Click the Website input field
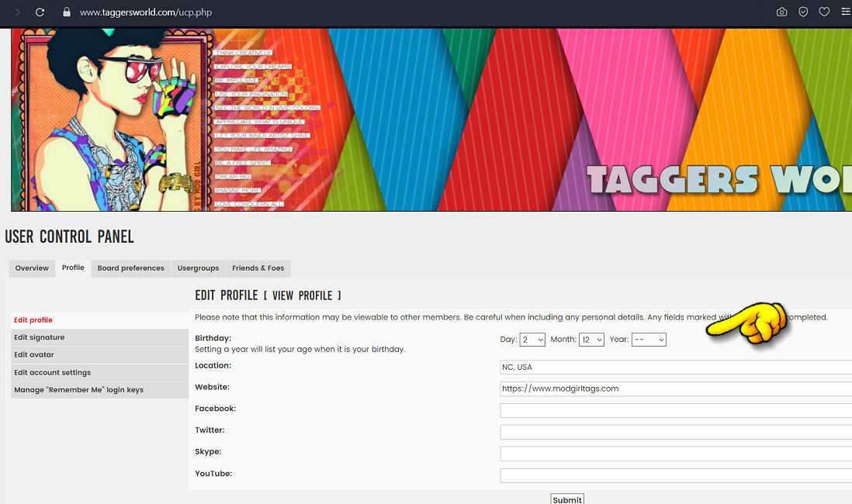Viewport: 852px width, 504px height. 676,389
